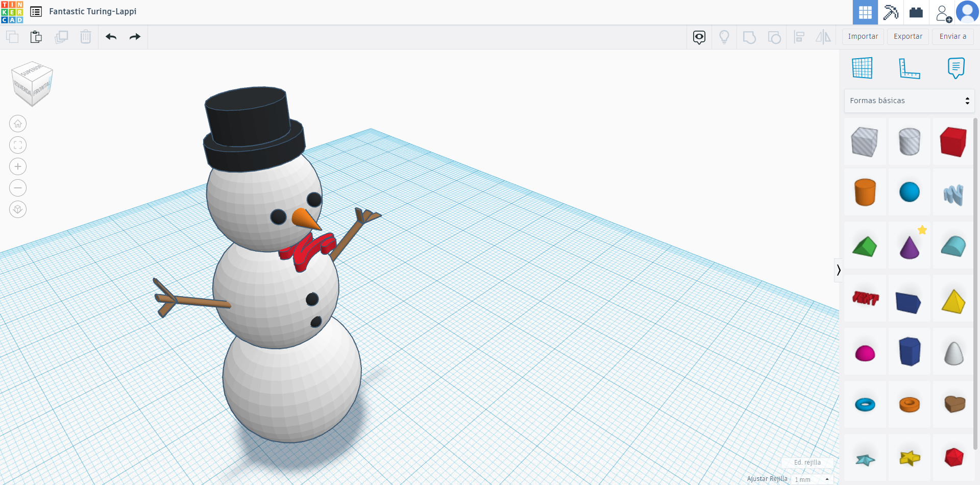The height and width of the screenshot is (485, 980).
Task: Click the Enviar a button
Action: [953, 37]
